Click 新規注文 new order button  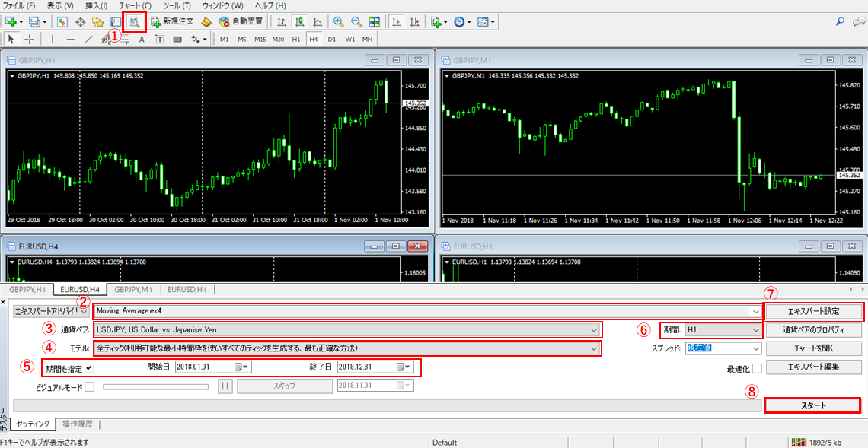172,22
